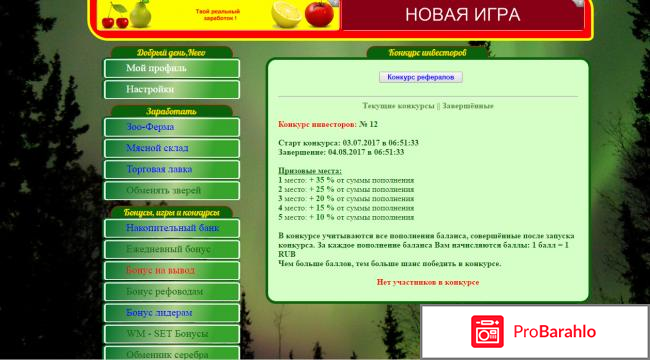650x360 pixels.
Task: Click the Конкурс рефералов button
Action: [x=420, y=77]
